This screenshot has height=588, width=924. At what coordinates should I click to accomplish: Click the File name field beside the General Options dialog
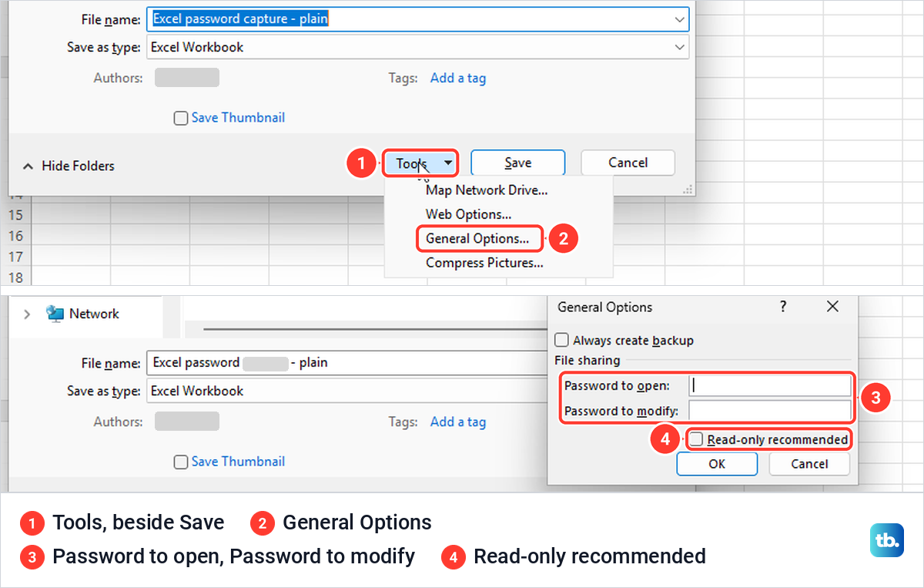tap(346, 362)
